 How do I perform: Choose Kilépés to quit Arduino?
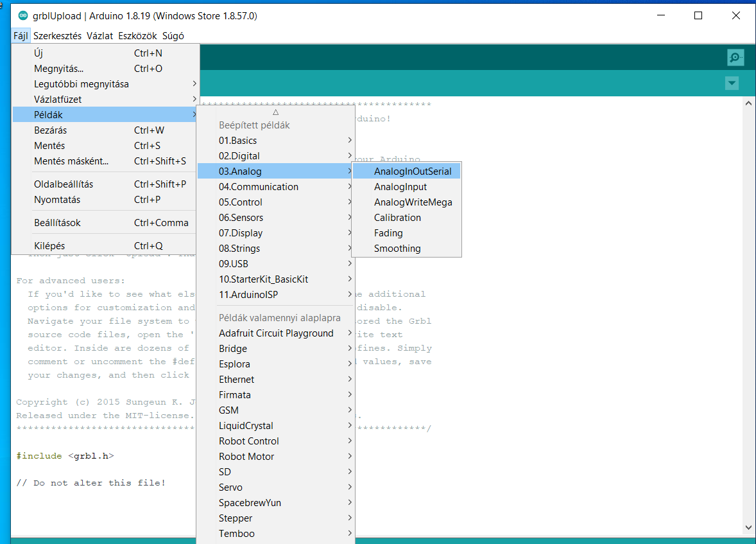104,246
